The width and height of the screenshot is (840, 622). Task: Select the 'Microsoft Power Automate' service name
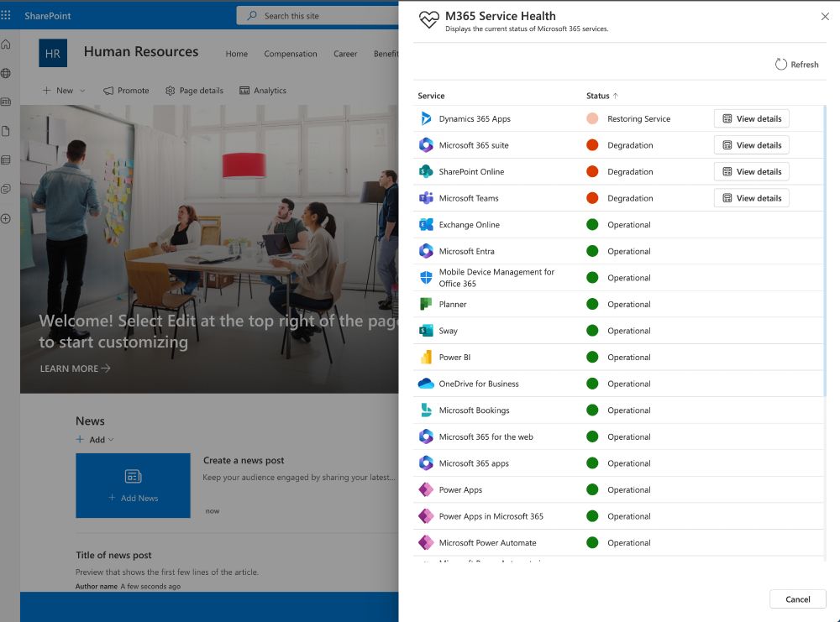pyautogui.click(x=487, y=543)
